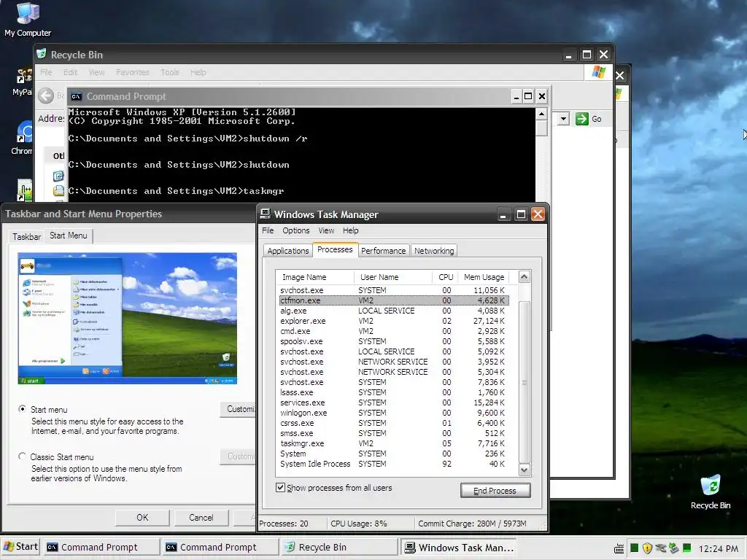Open the Edit menu in Recycle Bin

click(70, 72)
